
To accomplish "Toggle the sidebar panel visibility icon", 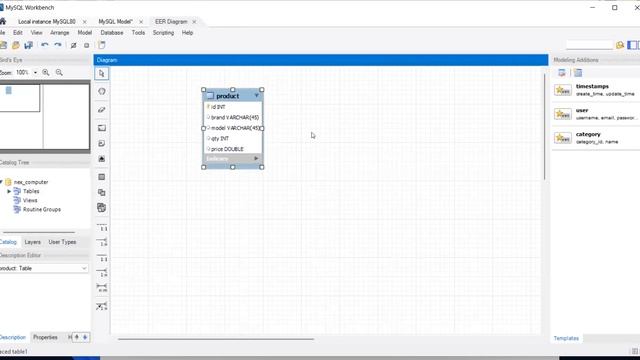I will pos(632,45).
